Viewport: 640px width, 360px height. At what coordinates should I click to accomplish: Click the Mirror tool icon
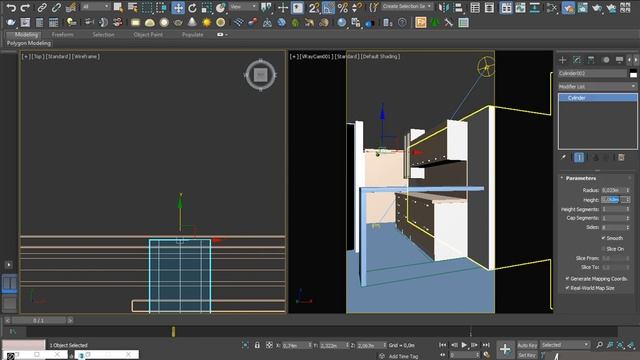click(x=443, y=7)
